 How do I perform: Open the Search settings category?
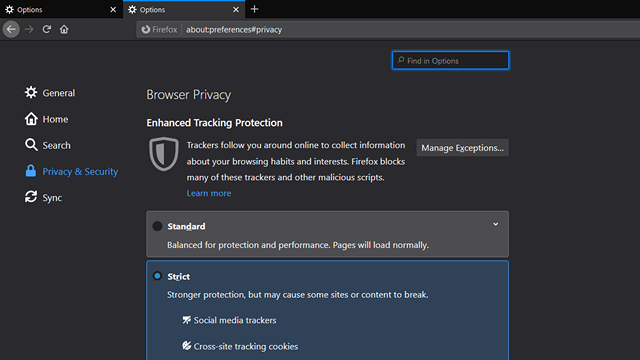[47, 145]
